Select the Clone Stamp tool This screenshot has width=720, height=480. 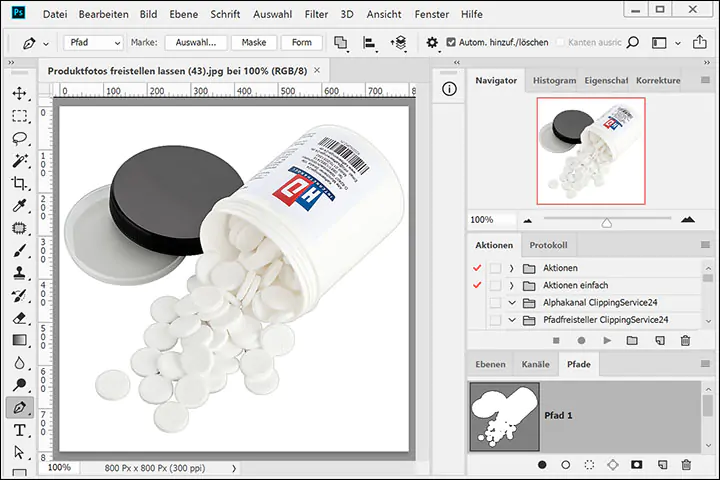[19, 273]
